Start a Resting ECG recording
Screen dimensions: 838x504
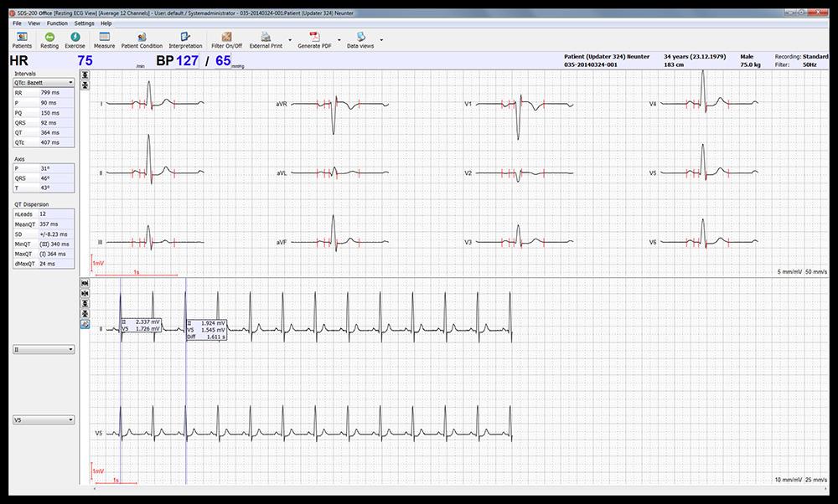(49, 39)
